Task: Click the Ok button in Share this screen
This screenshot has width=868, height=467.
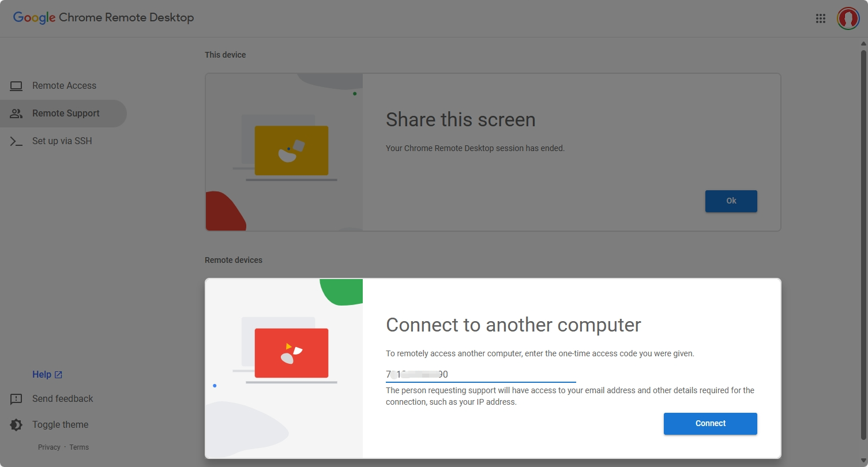Action: [x=731, y=201]
